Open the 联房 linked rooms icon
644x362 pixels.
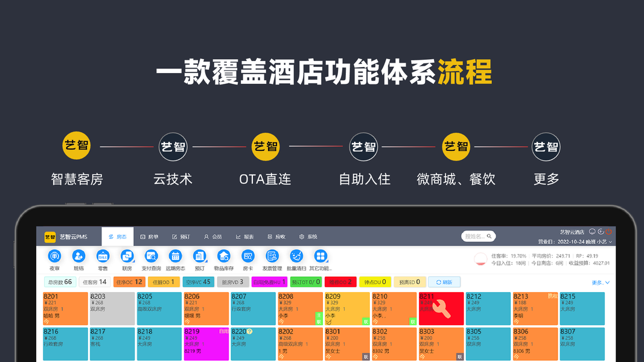click(127, 256)
